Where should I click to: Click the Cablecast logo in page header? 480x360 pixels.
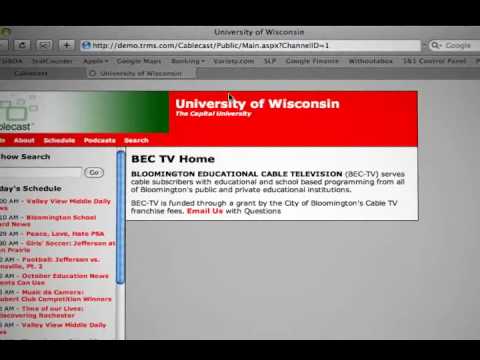[17, 113]
